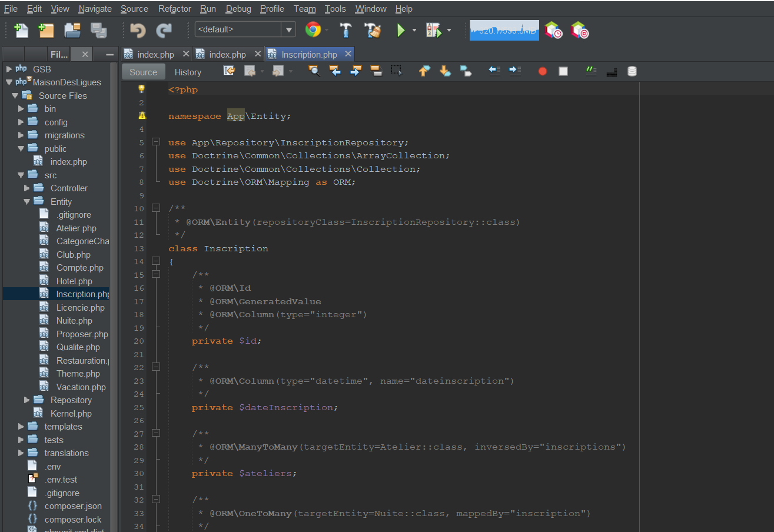
Task: Click the Find Selection magnifier icon
Action: click(314, 71)
